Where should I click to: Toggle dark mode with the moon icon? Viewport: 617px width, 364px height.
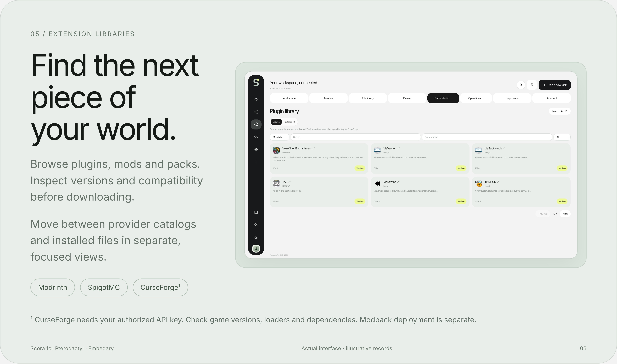pos(256,237)
